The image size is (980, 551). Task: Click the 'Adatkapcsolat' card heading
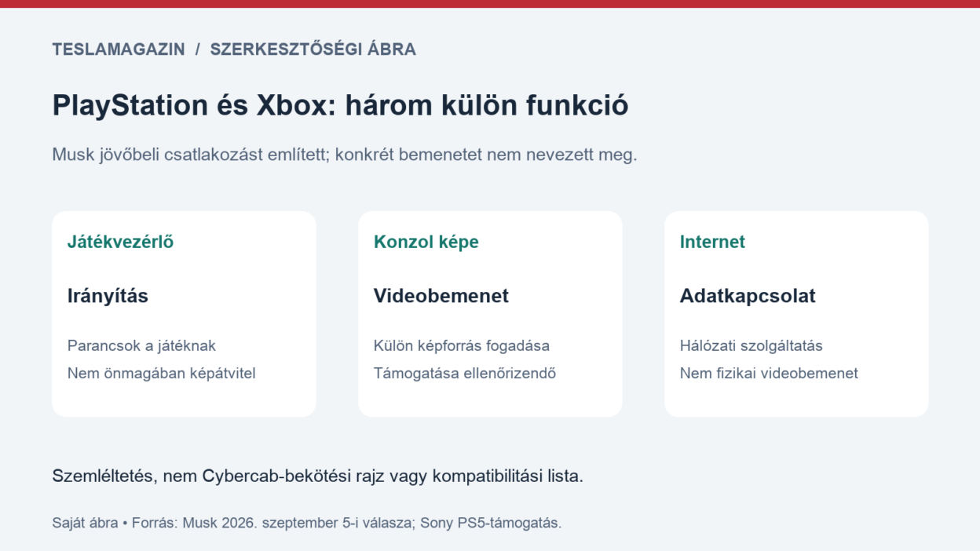(748, 296)
